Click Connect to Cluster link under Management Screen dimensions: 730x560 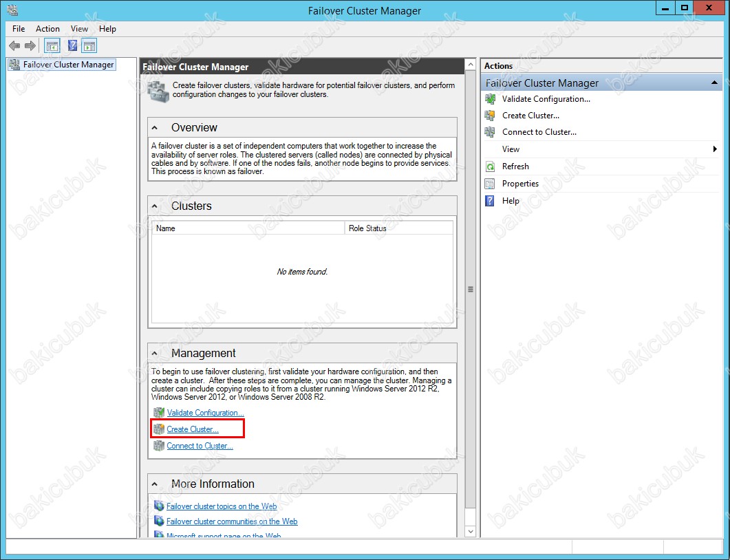pos(200,446)
